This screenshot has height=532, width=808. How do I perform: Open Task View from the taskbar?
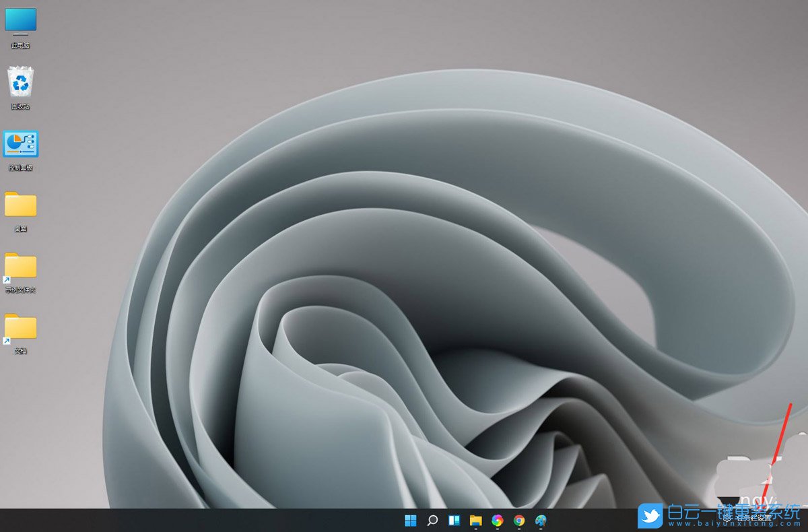pyautogui.click(x=454, y=520)
